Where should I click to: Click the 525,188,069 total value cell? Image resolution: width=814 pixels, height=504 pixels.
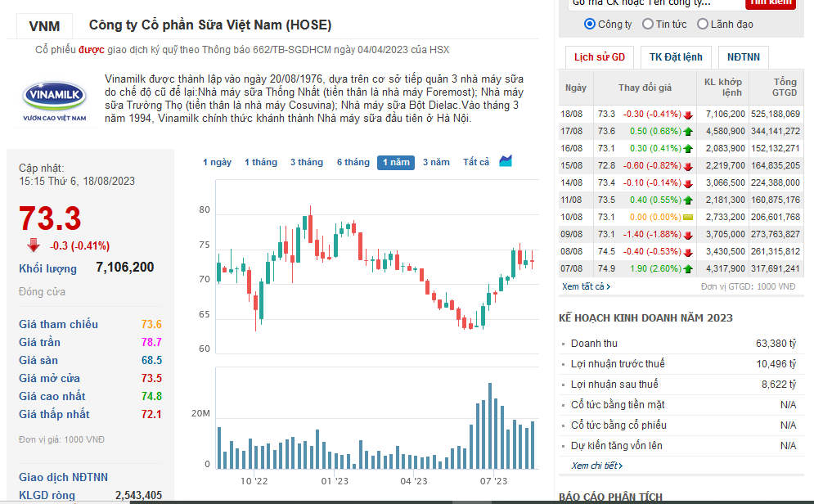776,114
